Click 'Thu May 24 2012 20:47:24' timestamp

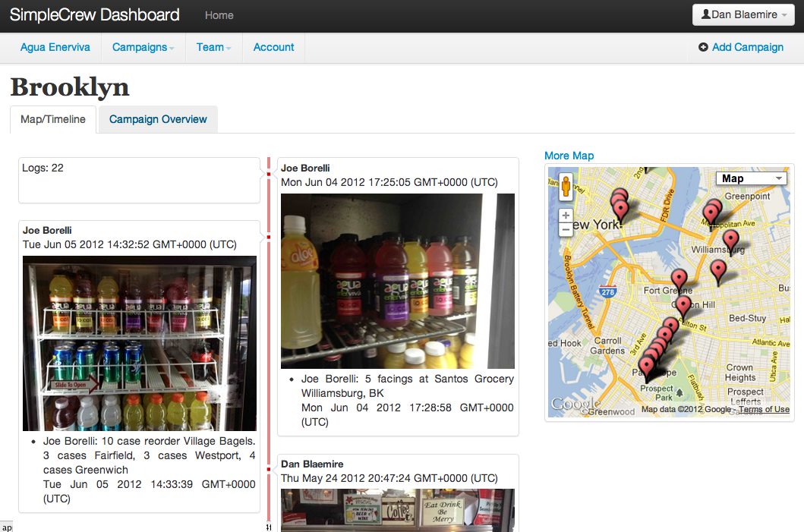point(389,478)
